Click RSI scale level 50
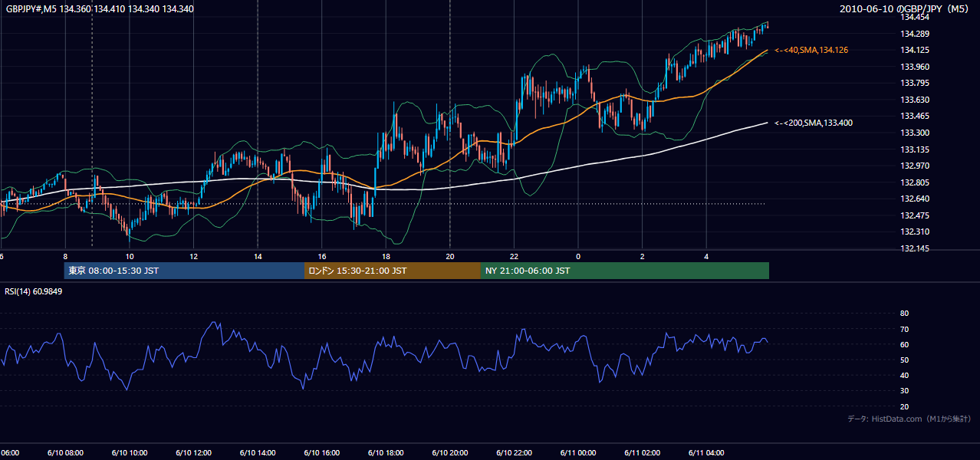The image size is (980, 460). coord(904,360)
